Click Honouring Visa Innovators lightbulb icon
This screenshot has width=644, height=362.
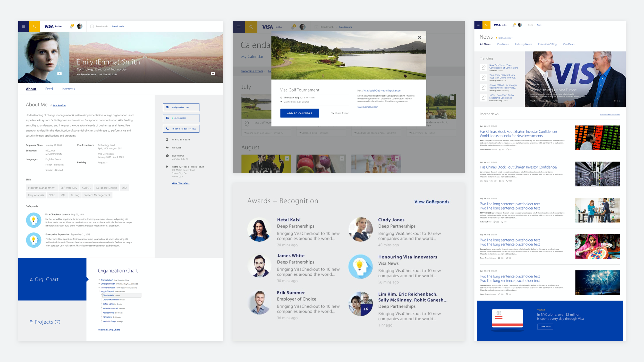(360, 267)
